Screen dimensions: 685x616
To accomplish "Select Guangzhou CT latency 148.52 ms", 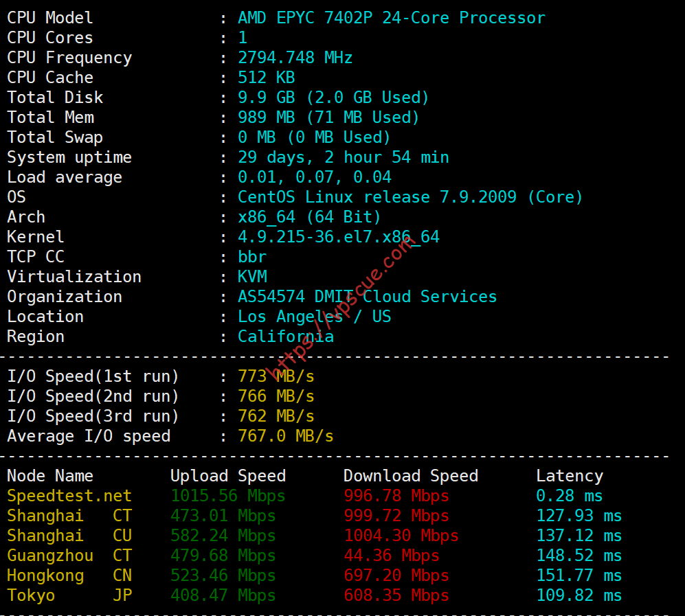I will pos(579,556).
